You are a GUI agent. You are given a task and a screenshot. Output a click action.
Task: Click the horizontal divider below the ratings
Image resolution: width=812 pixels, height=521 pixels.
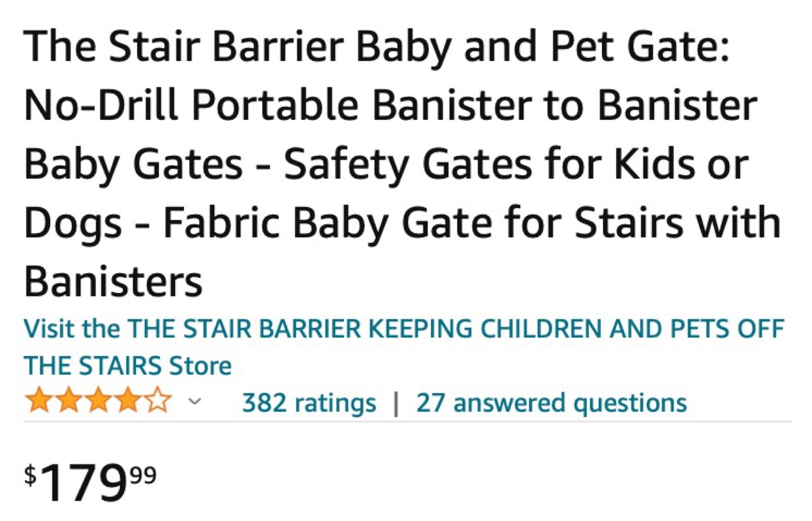(408, 421)
